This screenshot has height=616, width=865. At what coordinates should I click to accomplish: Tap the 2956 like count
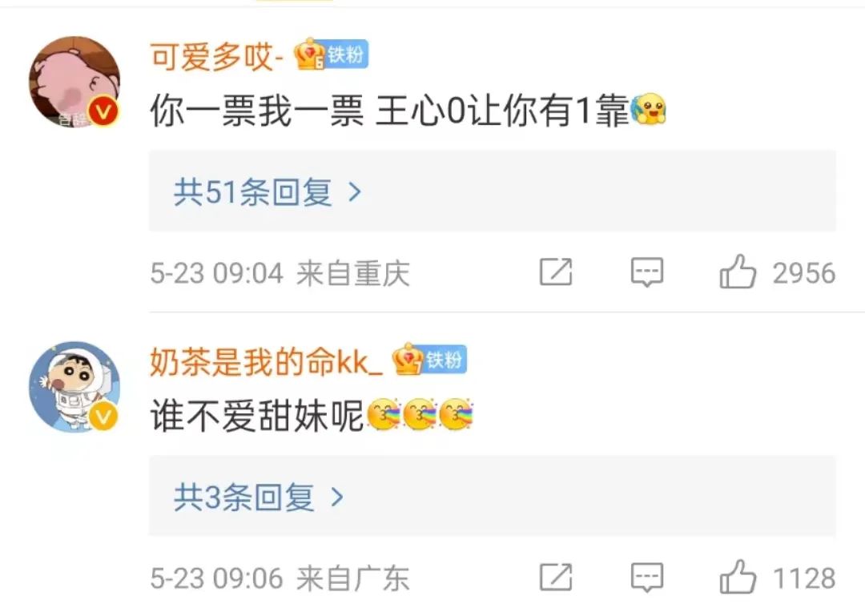point(804,273)
